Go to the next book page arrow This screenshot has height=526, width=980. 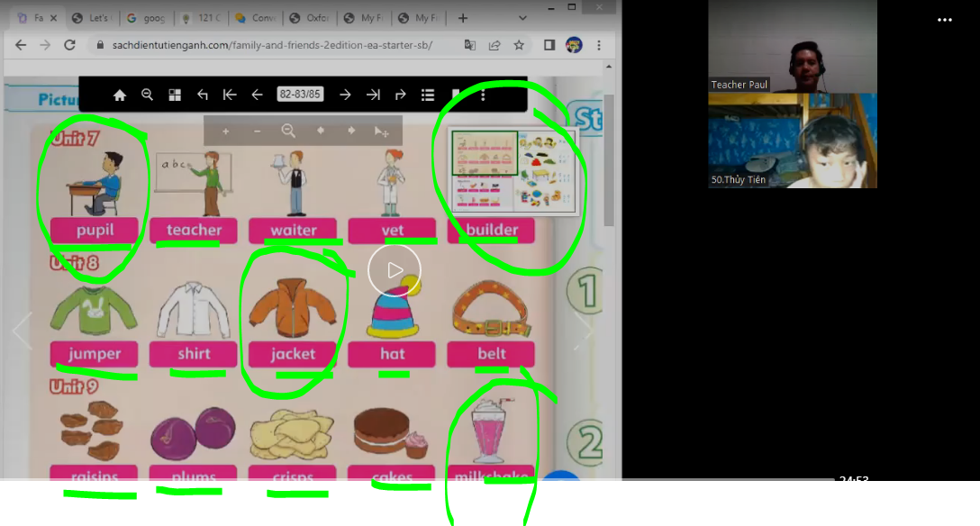345,95
